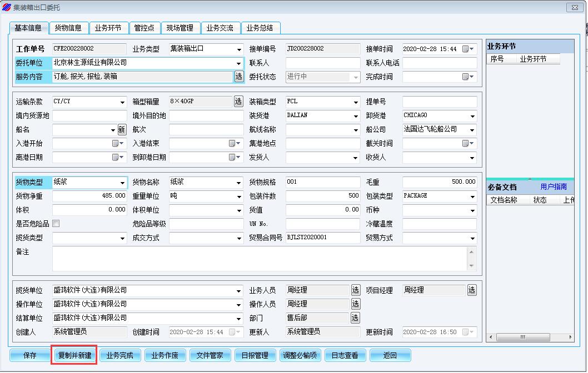Viewport: 588px width, 373px height.
Task: Open the 卸货港 CHICAGO dropdown
Action: coord(472,116)
